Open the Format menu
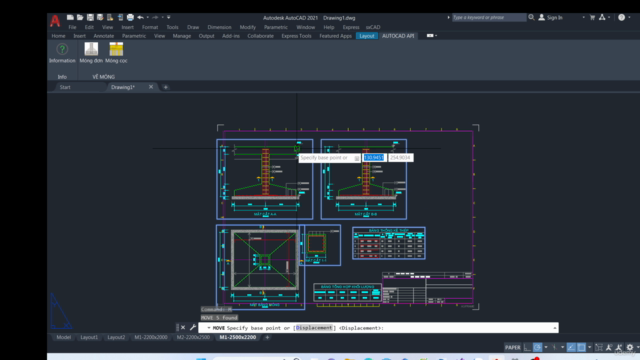This screenshot has width=640, height=360. tap(150, 27)
